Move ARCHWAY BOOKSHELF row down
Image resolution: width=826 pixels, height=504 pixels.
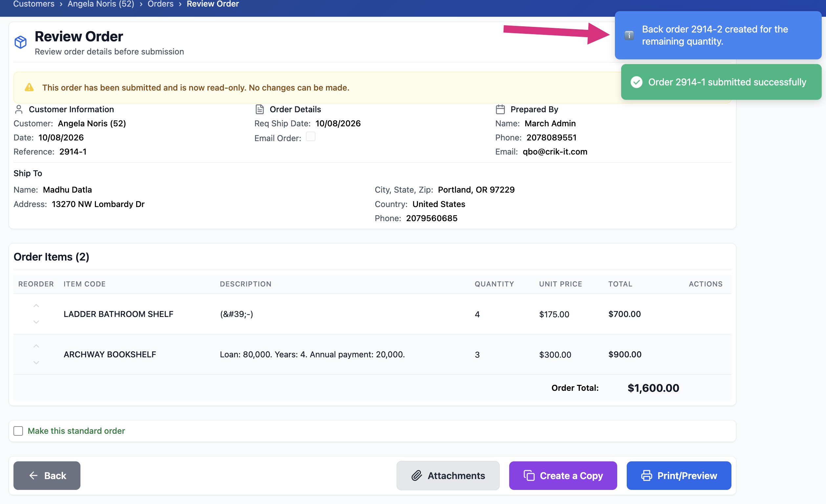pyautogui.click(x=36, y=363)
